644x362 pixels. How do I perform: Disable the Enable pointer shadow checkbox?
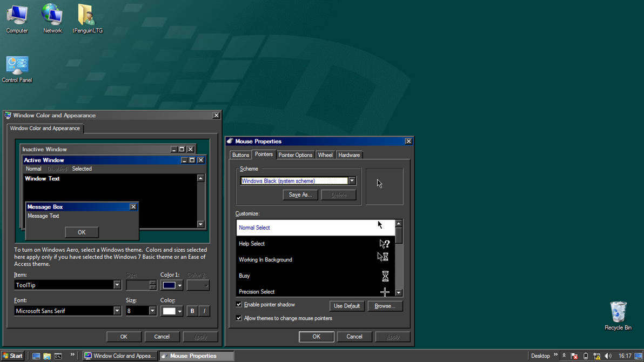[x=239, y=304]
